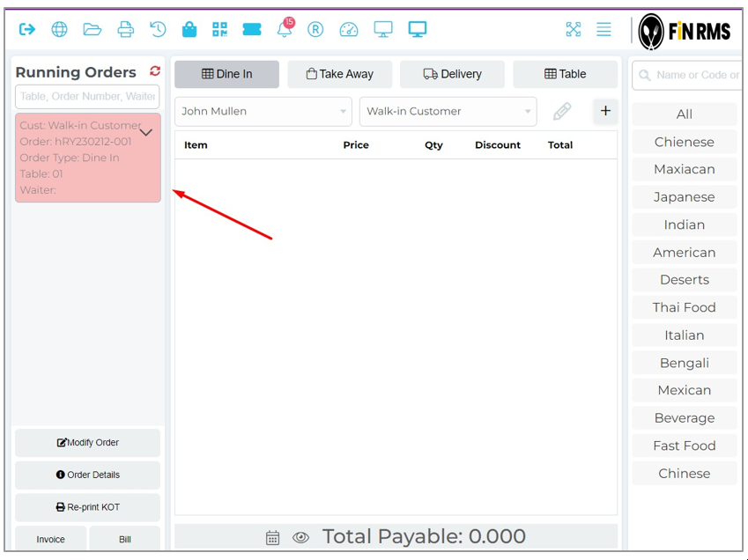Open notifications bell with 15 badge
The image size is (748, 560).
point(285,29)
